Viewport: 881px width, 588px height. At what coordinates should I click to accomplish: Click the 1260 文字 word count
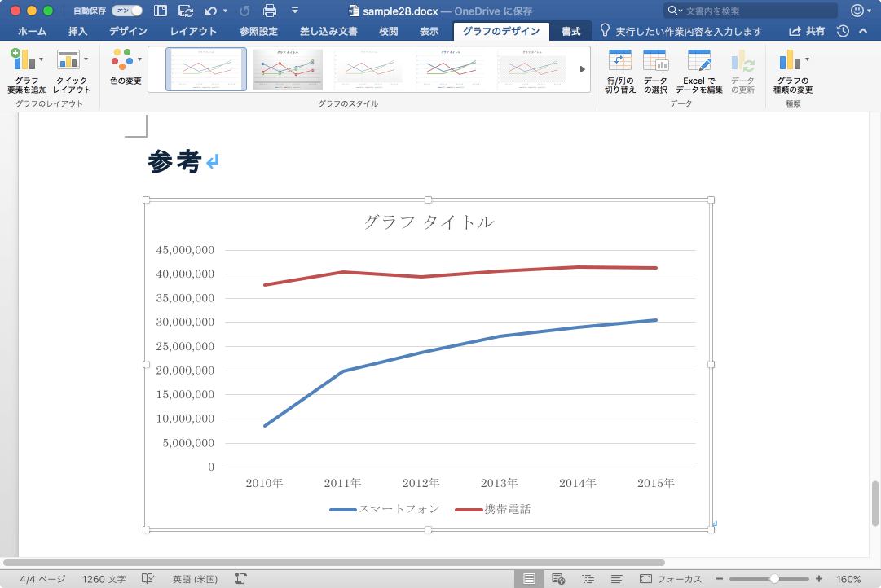(104, 579)
